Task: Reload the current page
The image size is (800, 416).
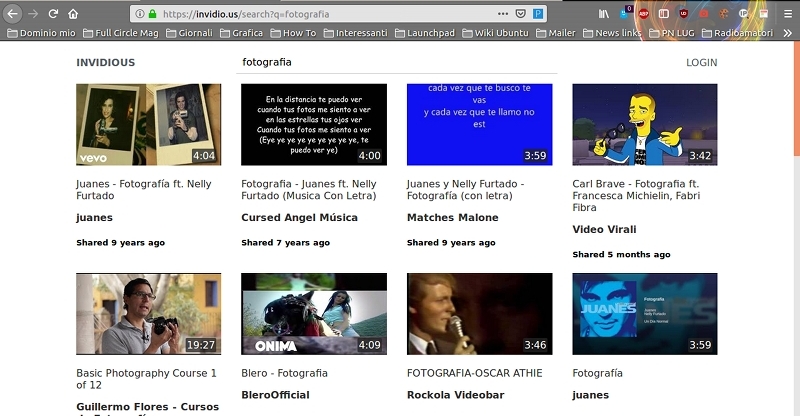Action: tap(54, 14)
